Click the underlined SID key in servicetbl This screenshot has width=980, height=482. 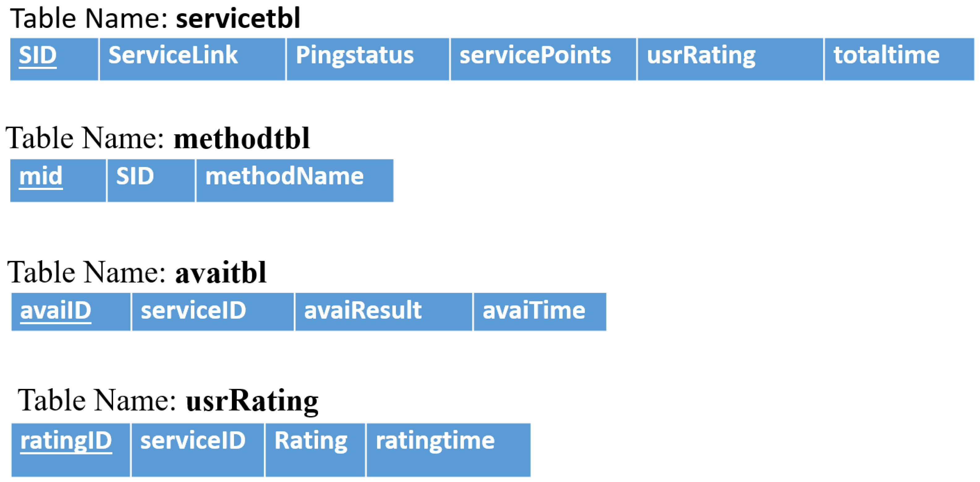tap(38, 56)
